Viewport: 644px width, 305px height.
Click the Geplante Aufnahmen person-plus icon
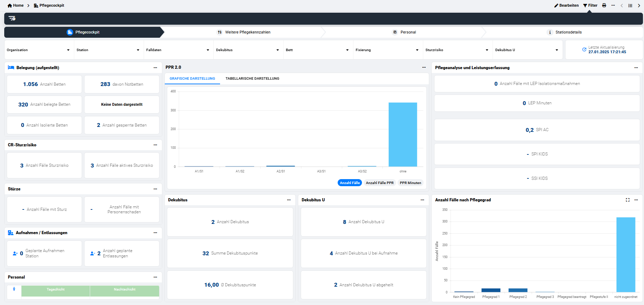click(x=15, y=254)
